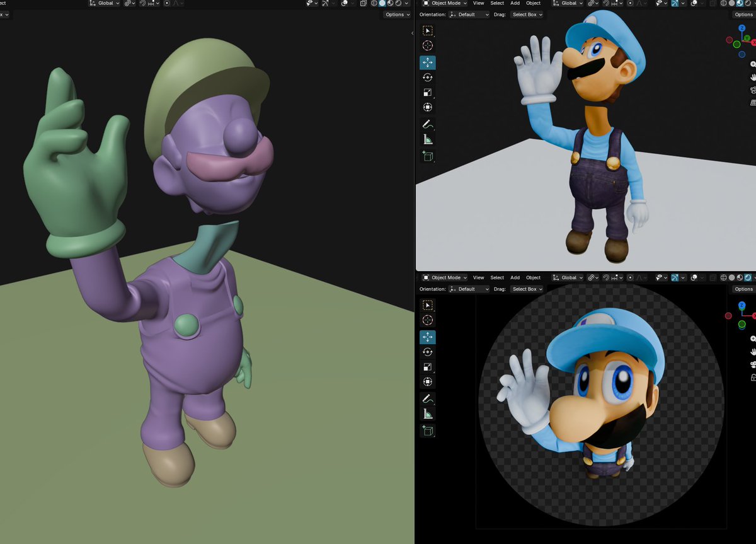Switch top-right viewport to rendered shading
This screenshot has height=544, width=756.
point(747,3)
